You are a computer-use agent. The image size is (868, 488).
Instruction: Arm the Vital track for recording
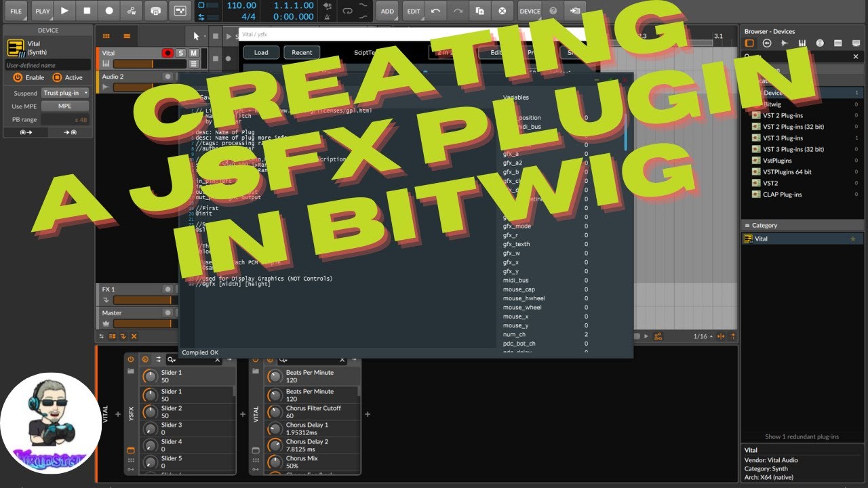(167, 53)
